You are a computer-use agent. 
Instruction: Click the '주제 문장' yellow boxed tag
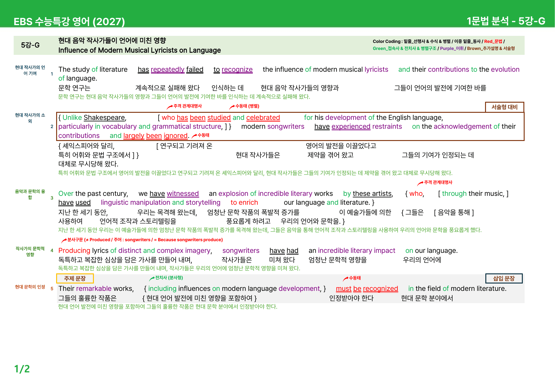point(75,278)
